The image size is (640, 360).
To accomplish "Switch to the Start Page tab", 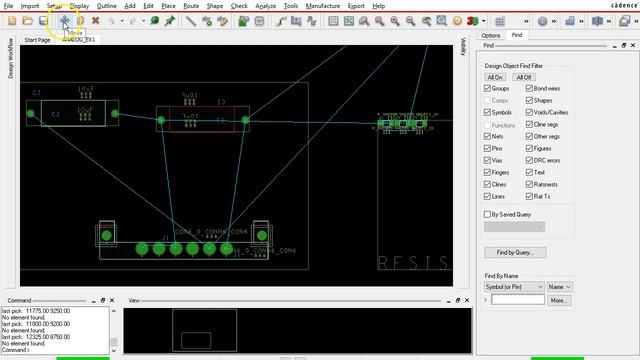I will click(x=38, y=40).
